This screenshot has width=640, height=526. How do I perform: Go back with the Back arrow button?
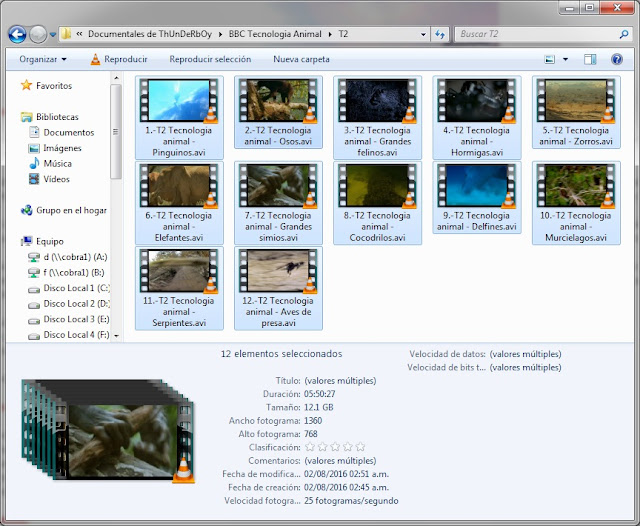[x=17, y=34]
